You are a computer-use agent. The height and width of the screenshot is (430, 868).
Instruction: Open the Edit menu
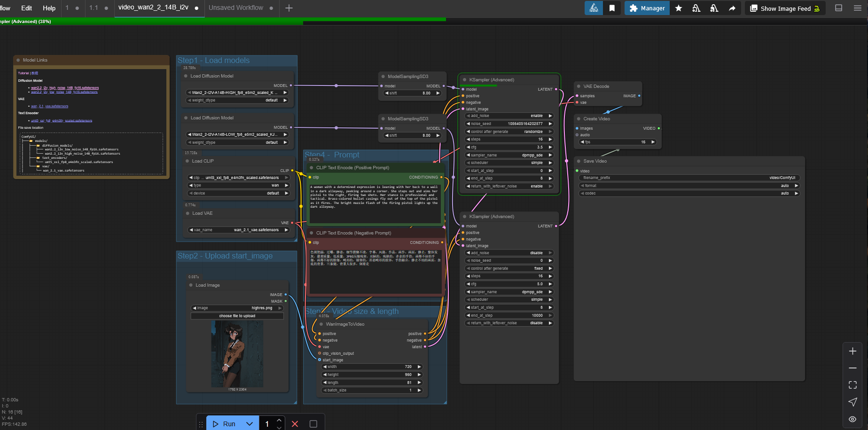pyautogui.click(x=26, y=8)
